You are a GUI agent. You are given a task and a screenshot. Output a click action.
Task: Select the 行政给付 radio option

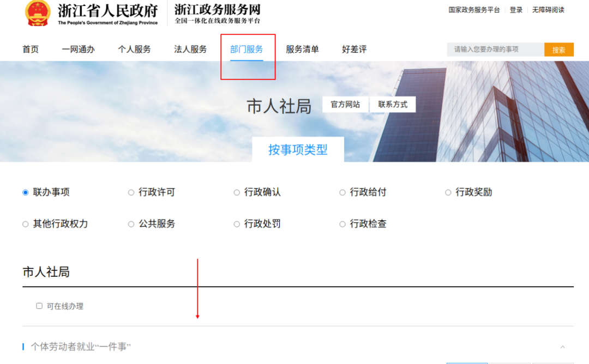coord(342,192)
